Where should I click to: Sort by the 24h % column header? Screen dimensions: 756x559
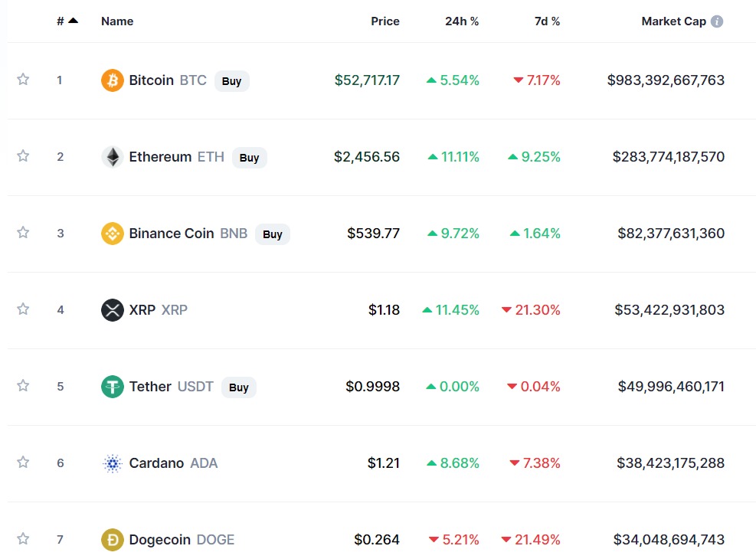pyautogui.click(x=462, y=21)
